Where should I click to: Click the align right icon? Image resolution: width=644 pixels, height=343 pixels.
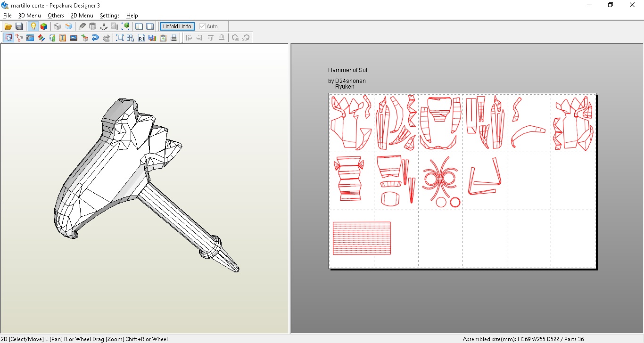(x=199, y=38)
